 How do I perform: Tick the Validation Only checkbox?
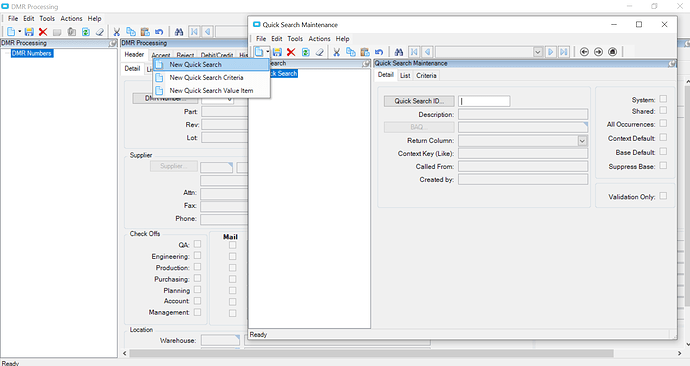point(663,196)
